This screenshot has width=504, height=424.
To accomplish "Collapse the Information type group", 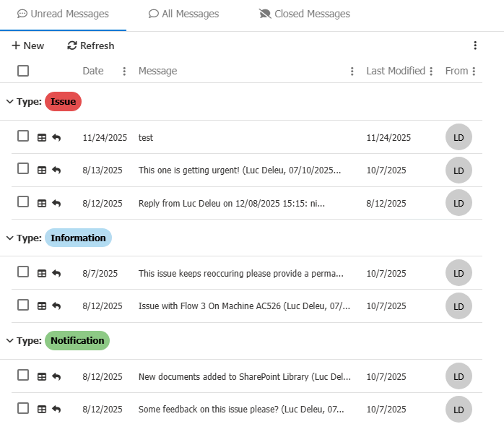I will [10, 238].
